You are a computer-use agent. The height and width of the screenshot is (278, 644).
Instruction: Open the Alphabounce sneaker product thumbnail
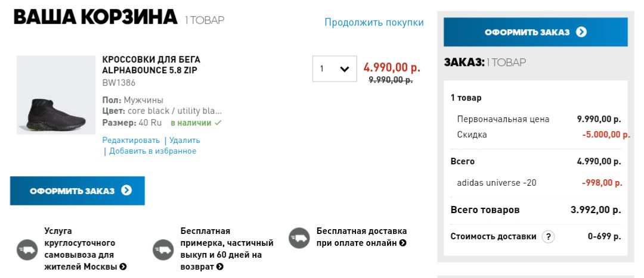click(56, 95)
